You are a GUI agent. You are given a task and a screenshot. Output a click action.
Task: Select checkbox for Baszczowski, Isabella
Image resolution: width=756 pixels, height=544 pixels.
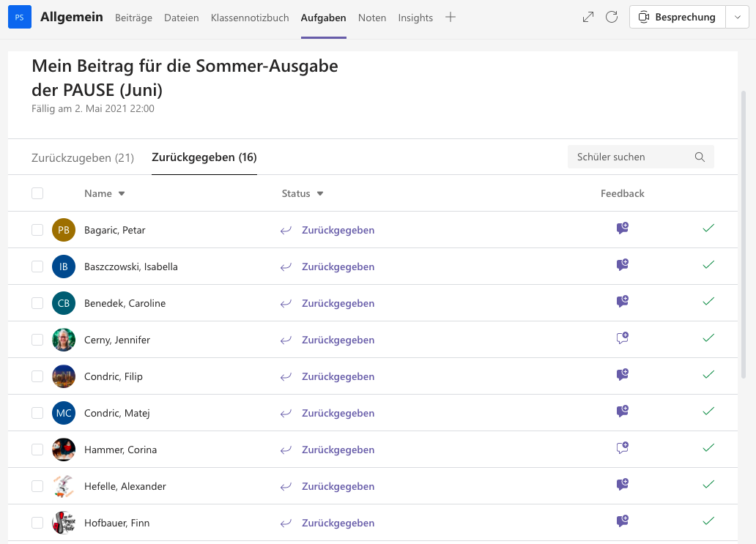[37, 267]
